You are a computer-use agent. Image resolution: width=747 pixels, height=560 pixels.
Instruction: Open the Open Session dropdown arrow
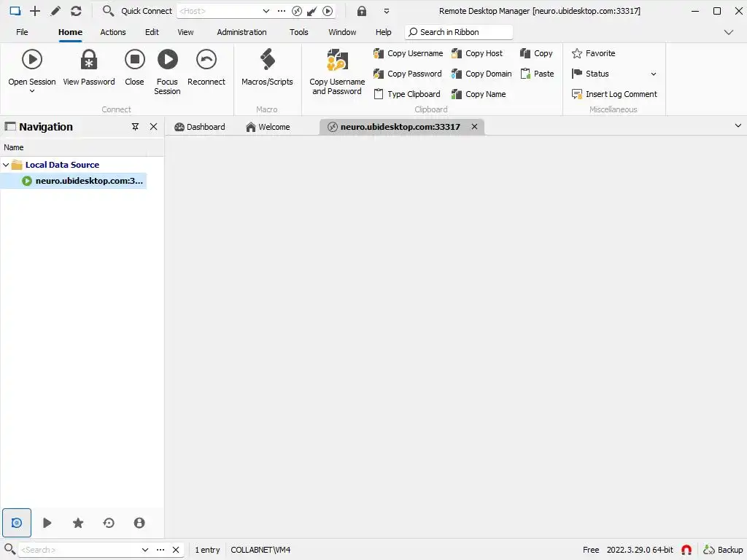click(x=32, y=91)
